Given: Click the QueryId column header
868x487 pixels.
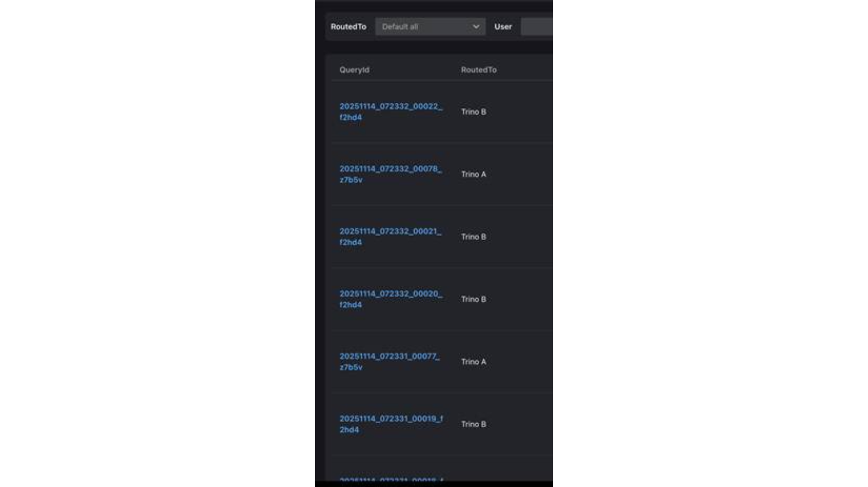Looking at the screenshot, I should pyautogui.click(x=354, y=70).
